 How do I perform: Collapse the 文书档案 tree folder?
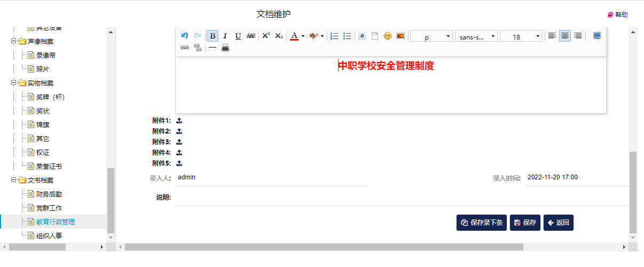coord(14,180)
